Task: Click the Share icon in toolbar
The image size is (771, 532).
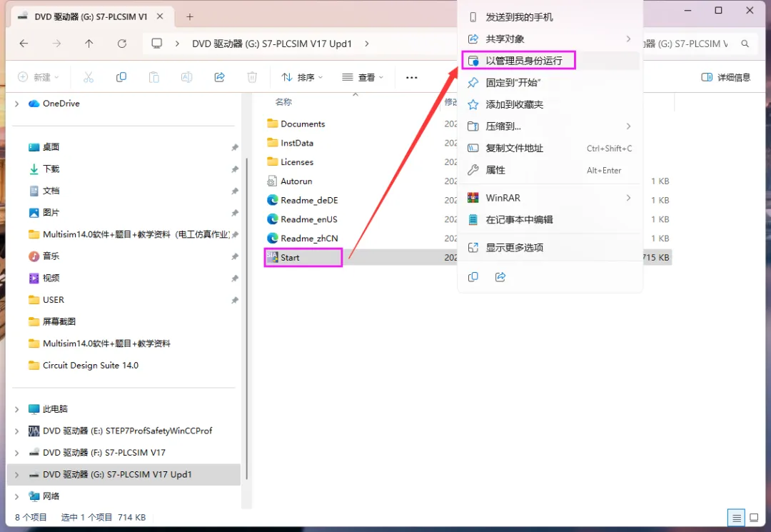Action: (219, 77)
